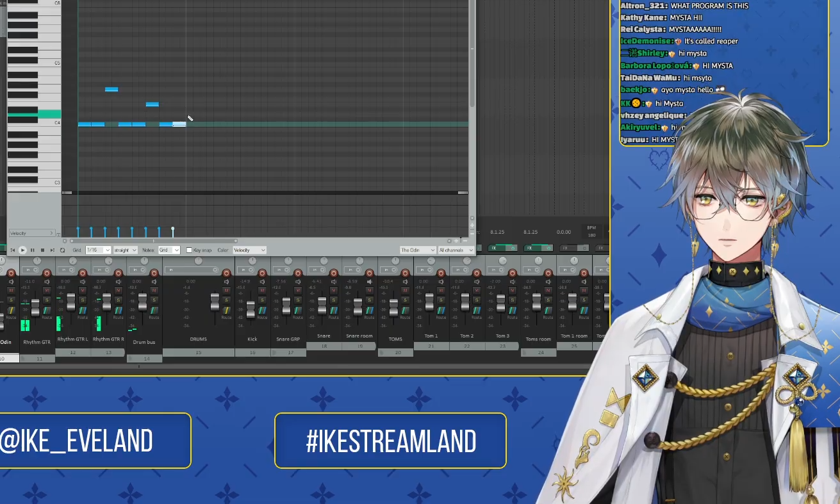This screenshot has width=840, height=504.
Task: Select the highest note in piano roll
Action: (x=111, y=89)
